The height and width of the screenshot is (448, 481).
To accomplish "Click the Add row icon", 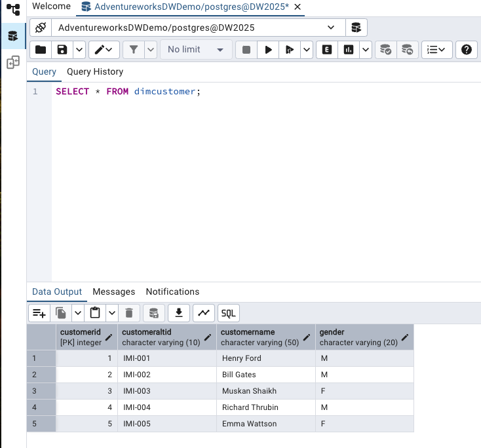I will click(39, 313).
